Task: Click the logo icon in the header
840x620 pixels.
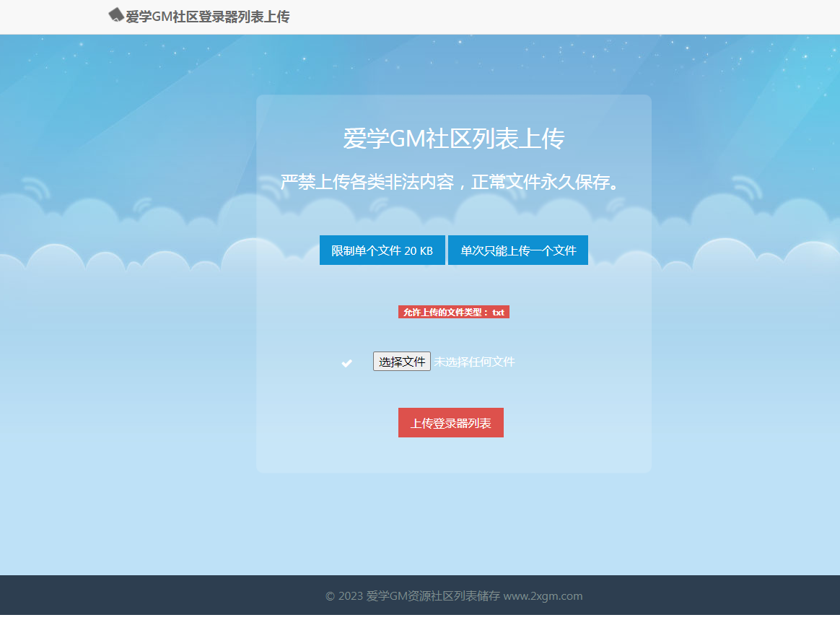Action: click(x=115, y=15)
